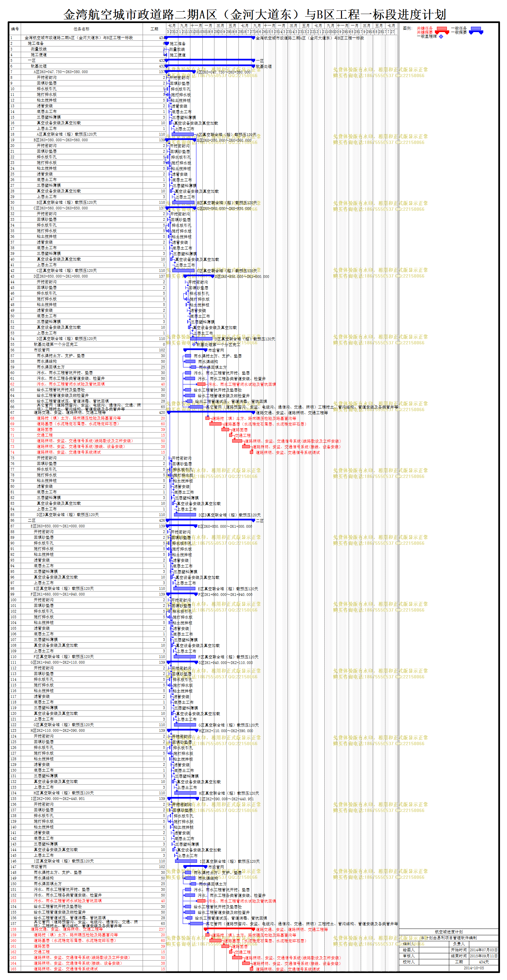
Task: Click the 434天 duration cell
Action: [483, 962]
